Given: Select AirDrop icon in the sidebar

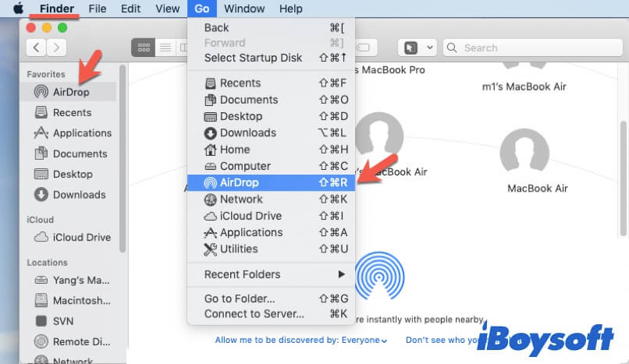Looking at the screenshot, I should tap(41, 92).
